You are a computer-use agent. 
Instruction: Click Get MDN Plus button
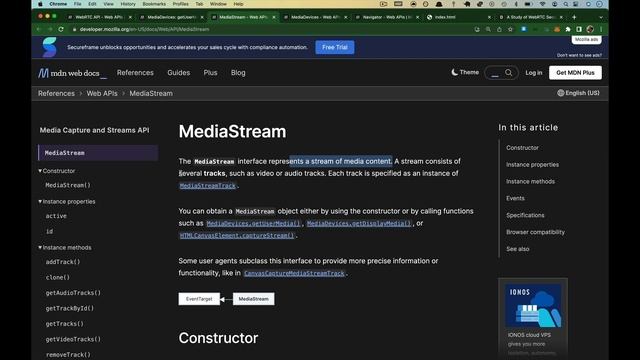click(x=575, y=73)
